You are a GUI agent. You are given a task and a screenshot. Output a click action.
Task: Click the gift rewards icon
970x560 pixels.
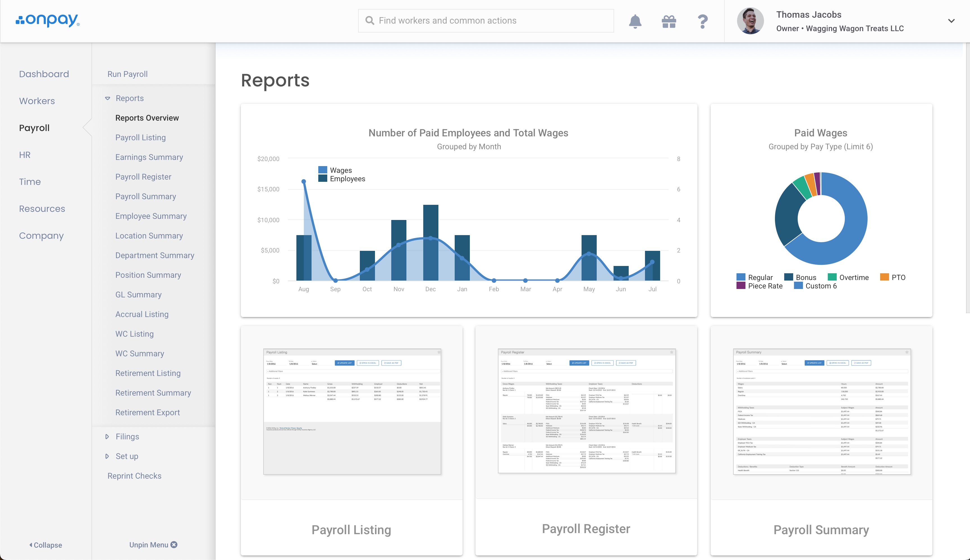point(669,21)
